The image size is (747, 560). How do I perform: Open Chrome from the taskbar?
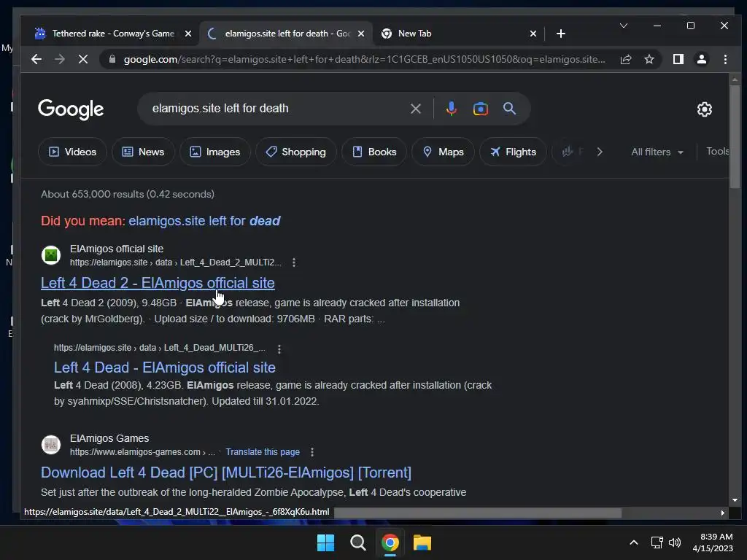tap(390, 542)
